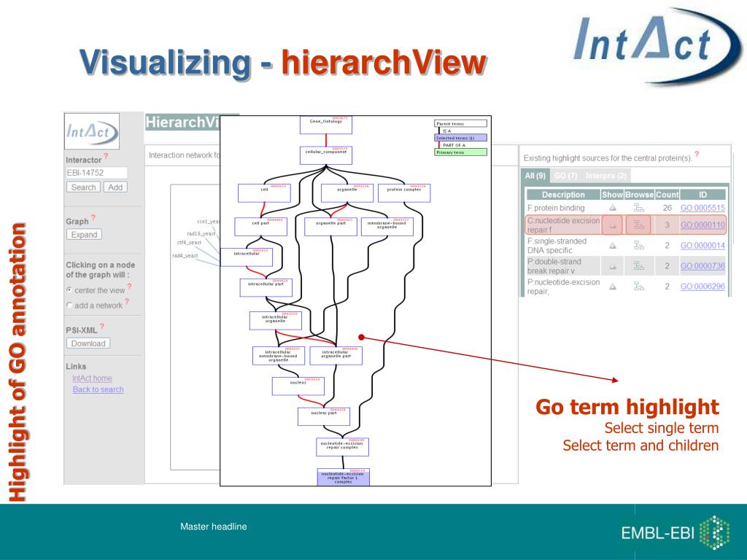Click the Add button under Interactor
Screen dimensions: 747x560
coord(115,187)
